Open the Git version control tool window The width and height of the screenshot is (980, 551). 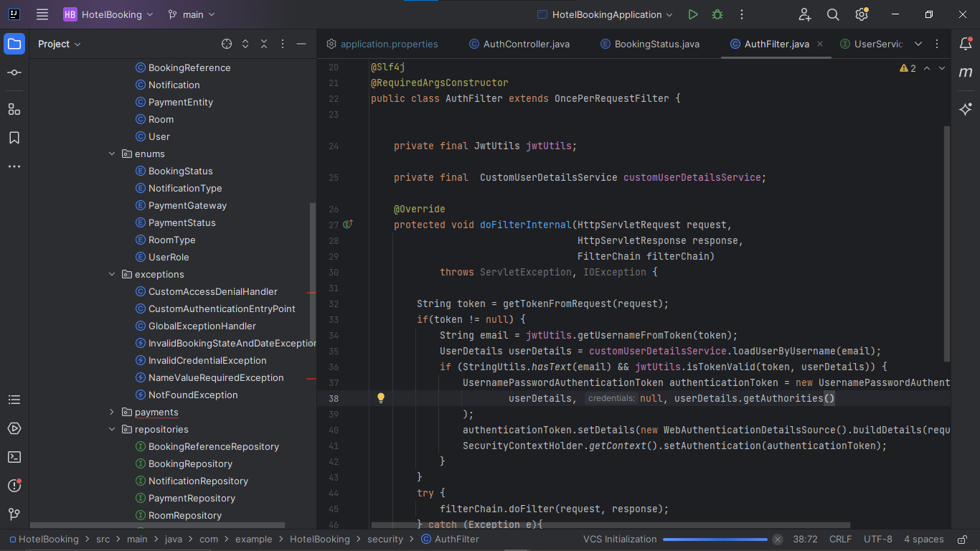(14, 514)
